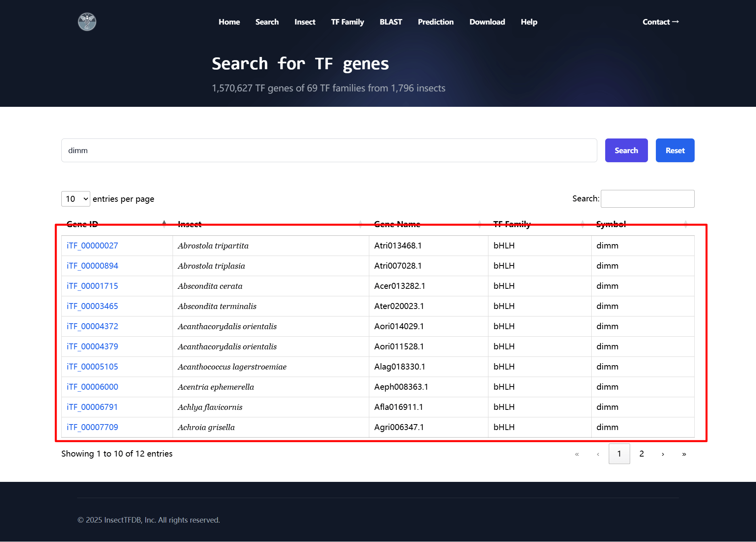Open the entries per page dropdown
The image size is (756, 542).
point(76,199)
